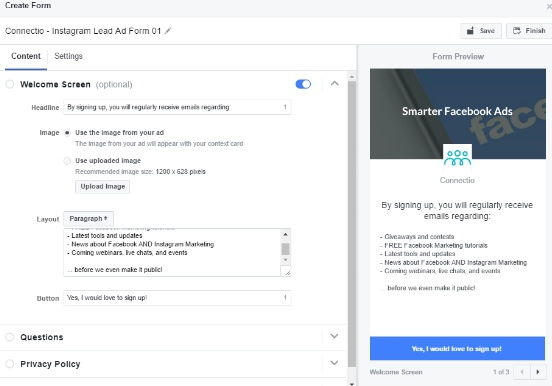Click the Smarter Facebook Ads banner image
This screenshot has width=552, height=386.
[x=458, y=113]
